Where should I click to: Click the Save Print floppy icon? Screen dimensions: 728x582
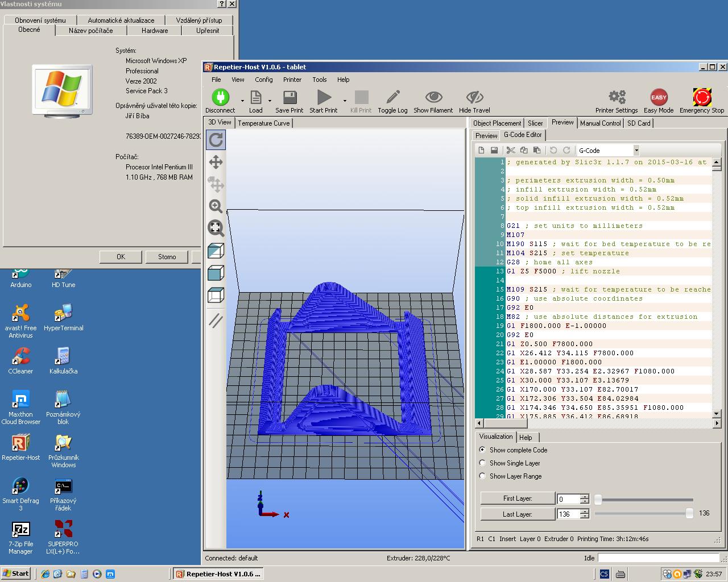289,97
